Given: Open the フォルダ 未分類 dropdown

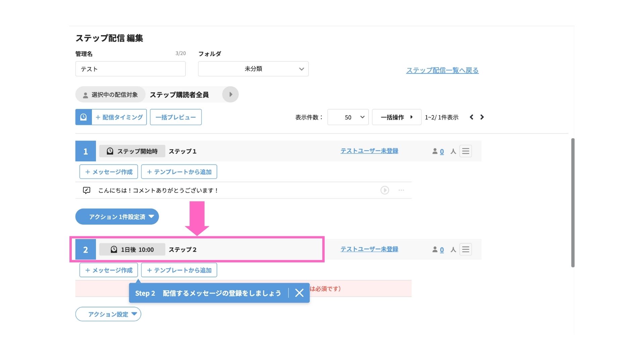Looking at the screenshot, I should [x=253, y=69].
